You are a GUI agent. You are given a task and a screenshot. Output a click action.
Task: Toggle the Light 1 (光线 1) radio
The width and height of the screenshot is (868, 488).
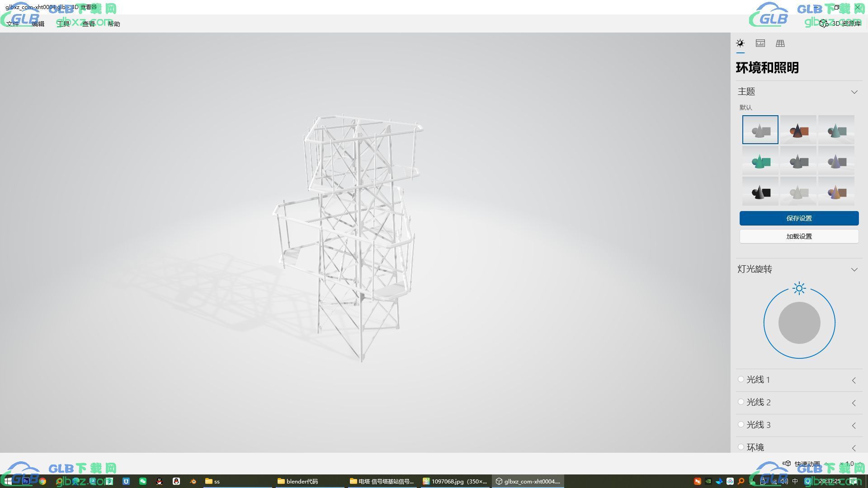741,380
